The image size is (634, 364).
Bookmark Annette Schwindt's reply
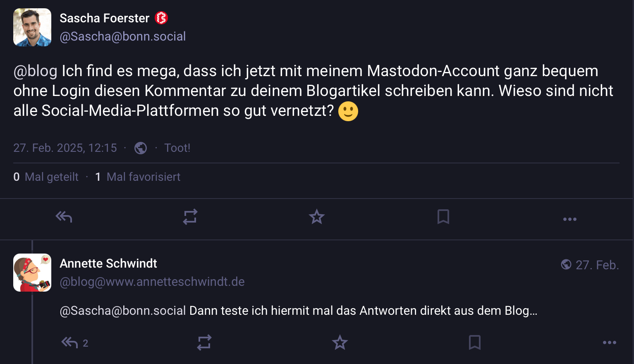[x=475, y=342]
